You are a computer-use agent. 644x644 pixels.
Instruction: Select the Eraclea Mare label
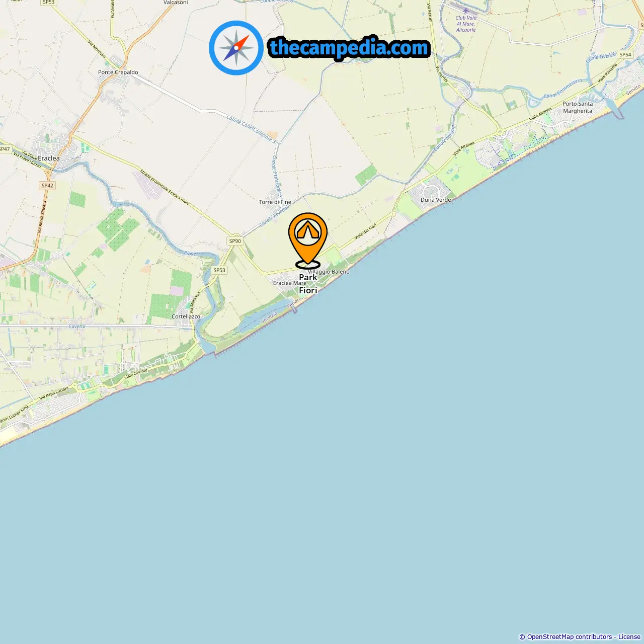289,283
